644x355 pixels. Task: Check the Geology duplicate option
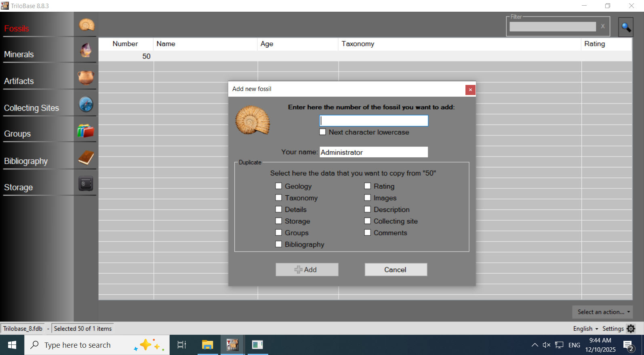pyautogui.click(x=278, y=186)
